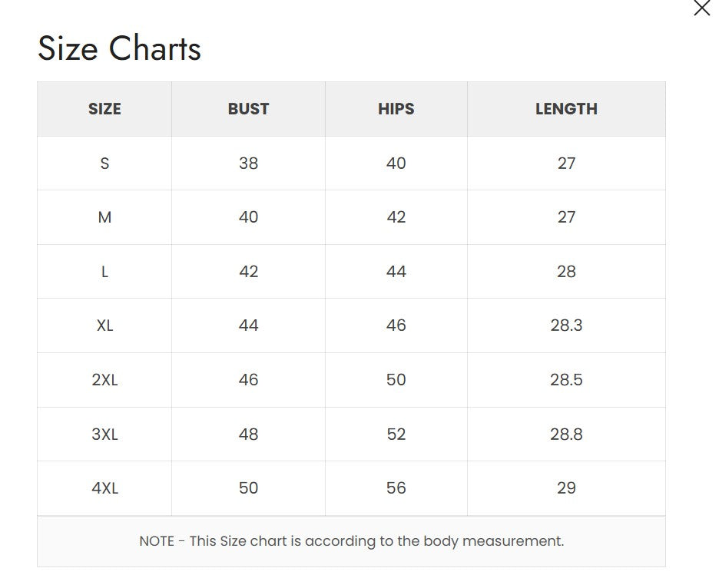Select the 2XL size cell
This screenshot has width=719, height=588.
tap(104, 380)
